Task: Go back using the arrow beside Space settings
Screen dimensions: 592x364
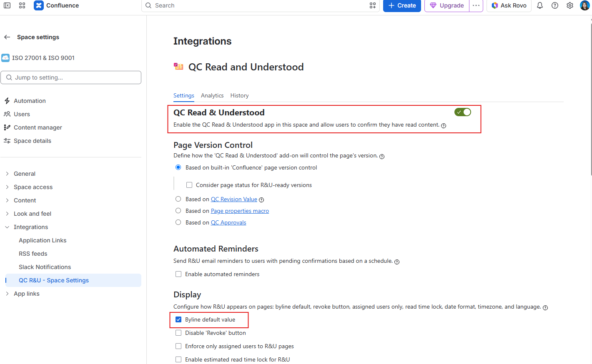Action: coord(7,37)
